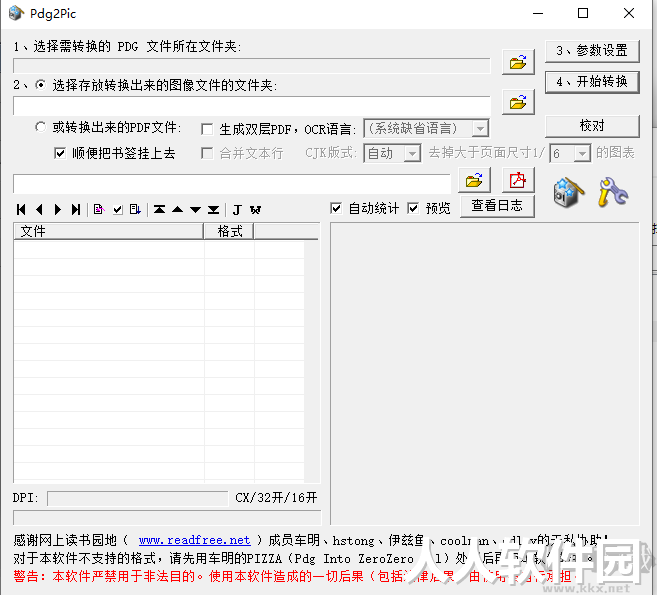
Task: Select radio 选择存放转换出来的图像文件的文件夹
Action: (x=41, y=85)
